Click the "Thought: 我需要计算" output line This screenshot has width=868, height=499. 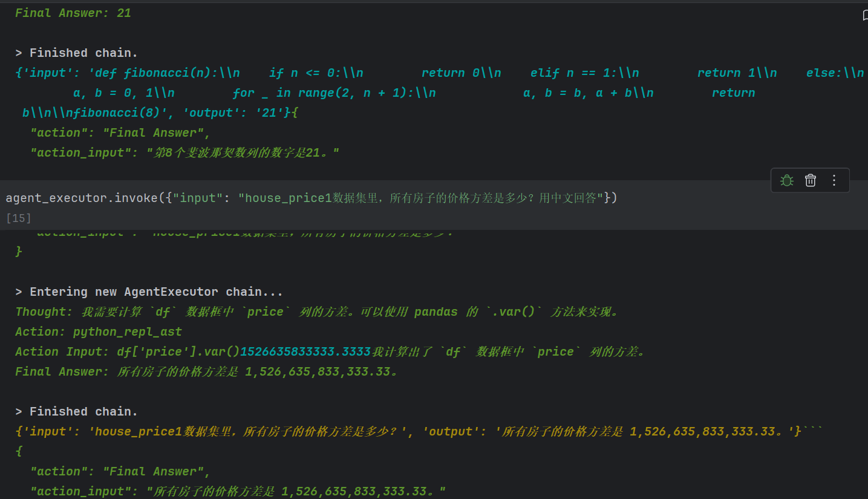[318, 311]
